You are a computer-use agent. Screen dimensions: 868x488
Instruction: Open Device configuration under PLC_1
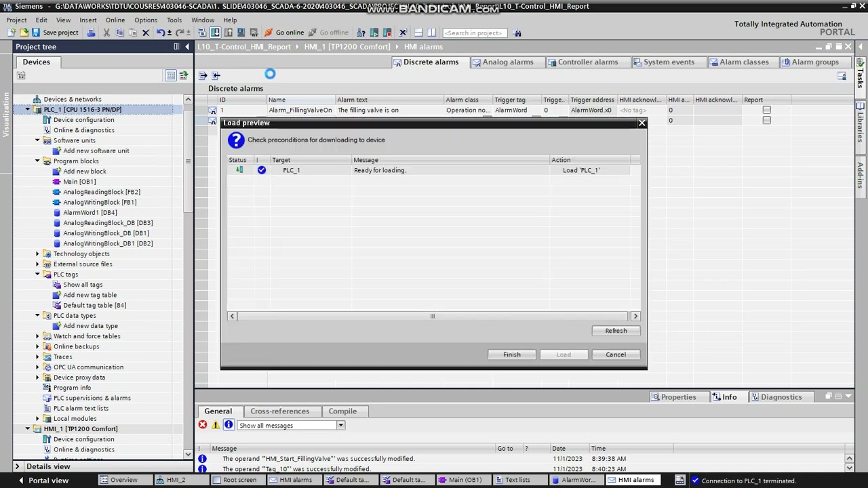(x=84, y=120)
